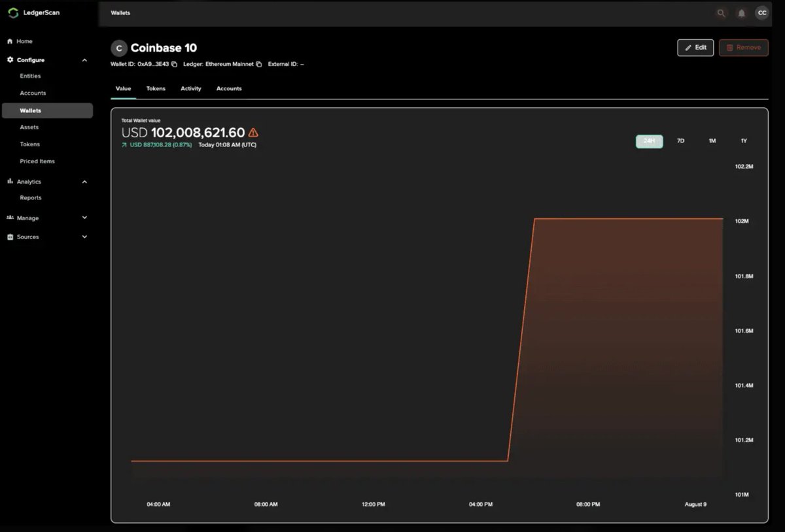The width and height of the screenshot is (785, 532).
Task: Open Priced Items in sidebar
Action: (x=37, y=161)
